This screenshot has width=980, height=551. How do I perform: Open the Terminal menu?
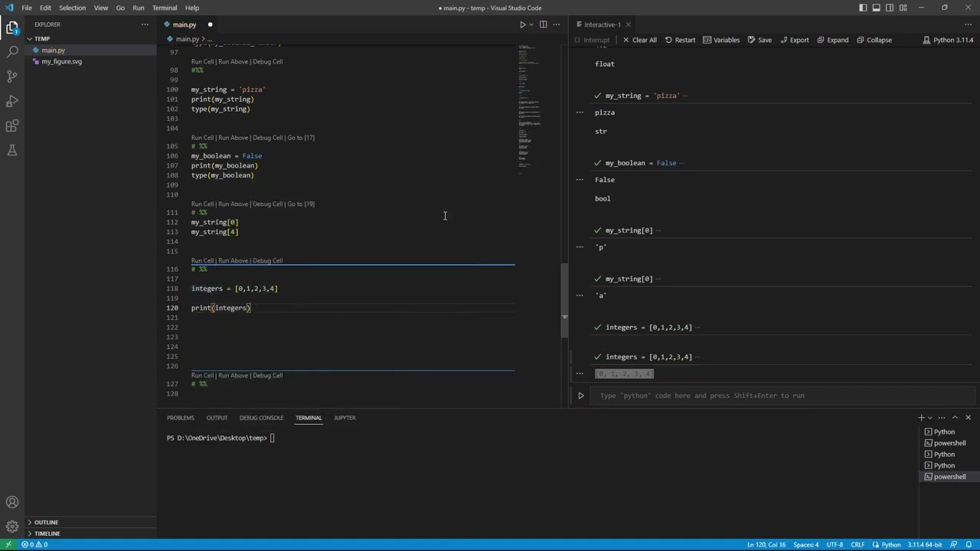pos(165,8)
